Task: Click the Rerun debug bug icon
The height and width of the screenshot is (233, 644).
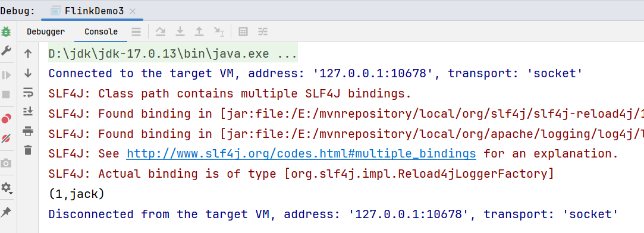Action: (x=6, y=32)
